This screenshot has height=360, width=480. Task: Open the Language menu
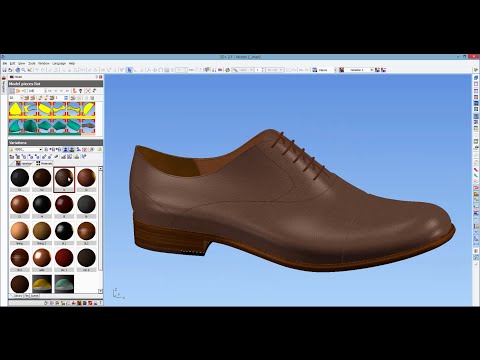(x=59, y=63)
